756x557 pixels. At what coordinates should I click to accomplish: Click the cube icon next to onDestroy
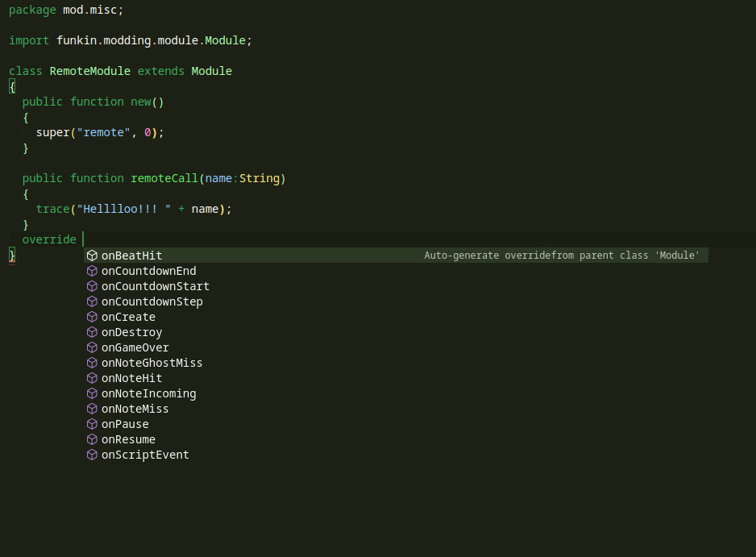(92, 332)
